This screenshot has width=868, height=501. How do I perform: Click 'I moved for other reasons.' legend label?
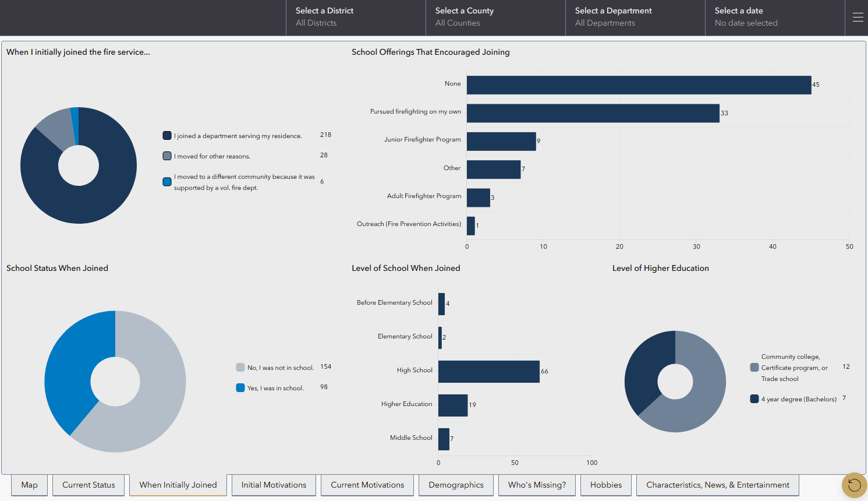tap(212, 156)
